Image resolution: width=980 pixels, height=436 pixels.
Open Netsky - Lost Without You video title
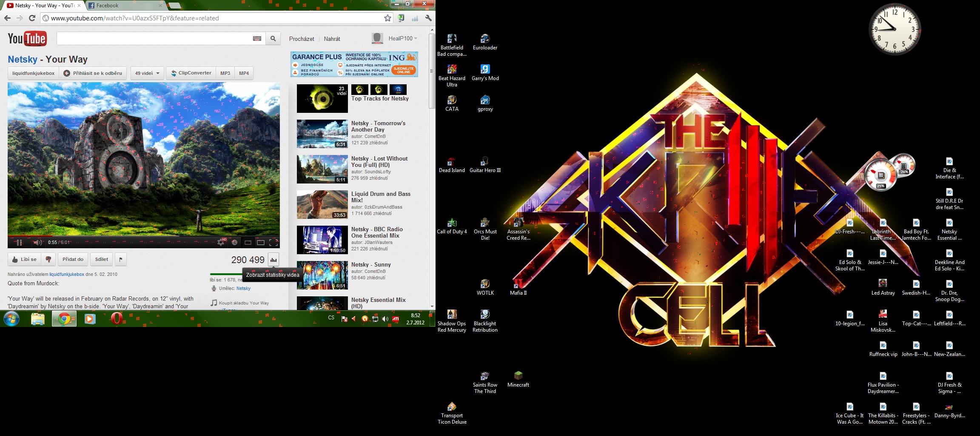point(379,161)
